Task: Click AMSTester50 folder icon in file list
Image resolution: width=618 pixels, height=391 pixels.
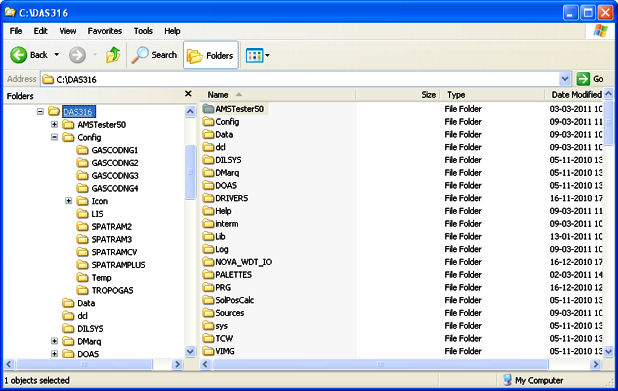Action: [x=208, y=108]
